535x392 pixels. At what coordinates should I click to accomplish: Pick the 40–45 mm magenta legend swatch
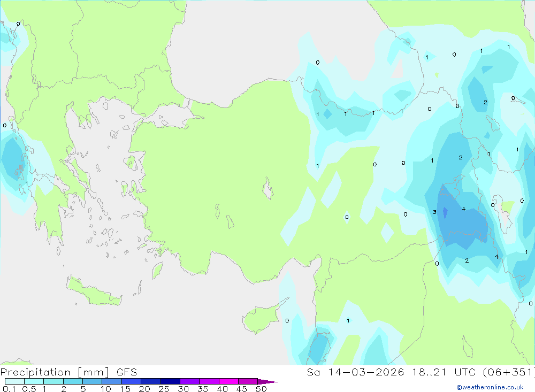(x=228, y=381)
